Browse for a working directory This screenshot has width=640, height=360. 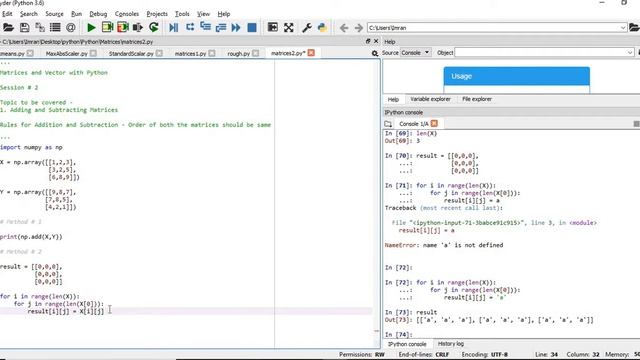634,27
